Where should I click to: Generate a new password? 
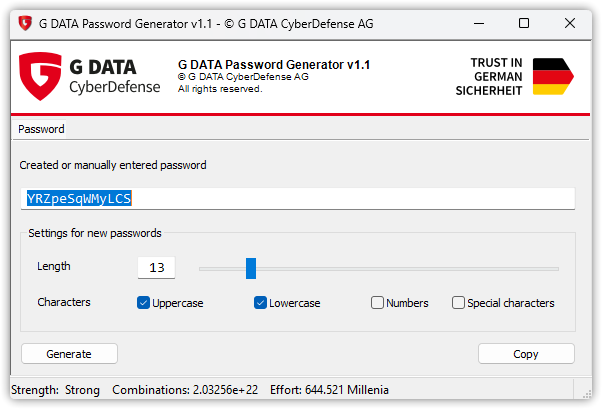click(x=69, y=354)
